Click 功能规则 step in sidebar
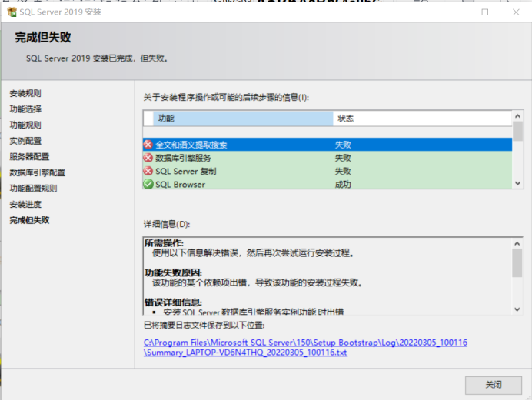Screen dimensions: 532x401 pos(25,125)
